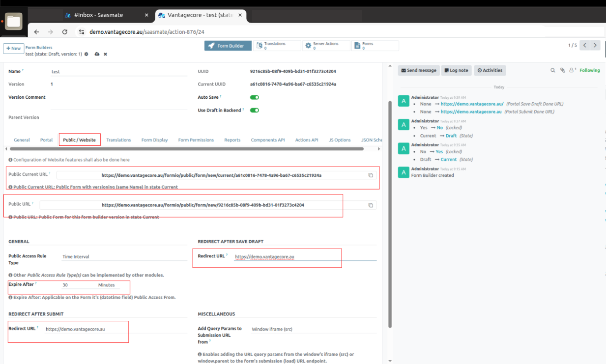Show followers list using person icon
Image resolution: width=606 pixels, height=364 pixels.
tap(572, 70)
